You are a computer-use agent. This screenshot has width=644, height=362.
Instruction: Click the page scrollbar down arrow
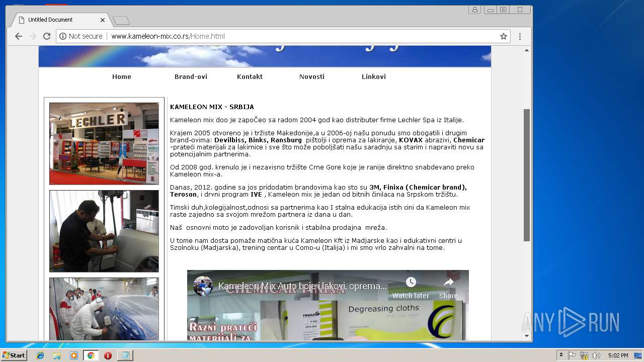point(527,336)
